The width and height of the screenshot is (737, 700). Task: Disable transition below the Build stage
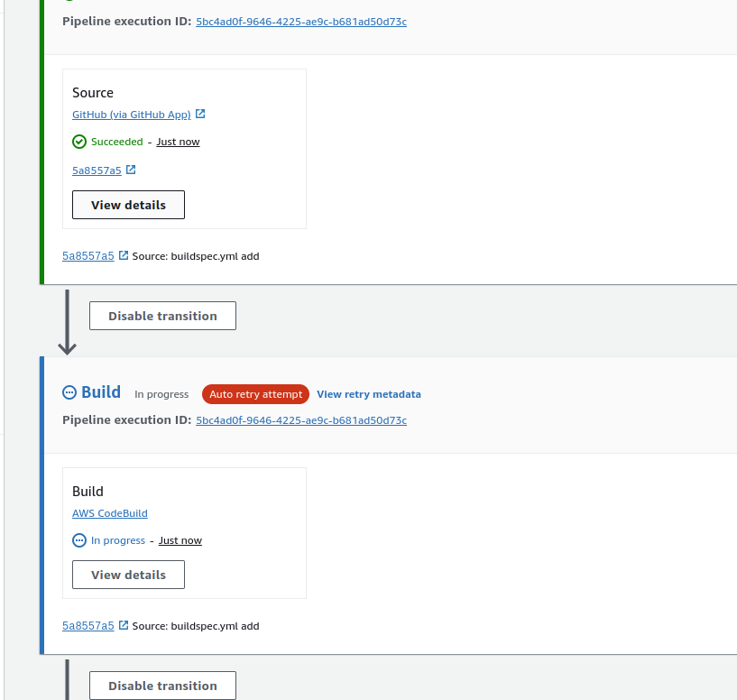(x=162, y=686)
